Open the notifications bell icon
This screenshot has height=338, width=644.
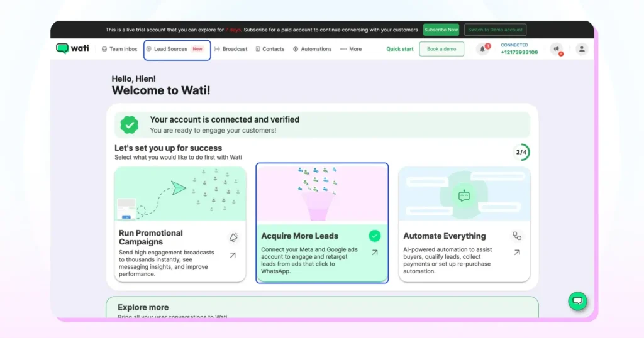(x=482, y=49)
